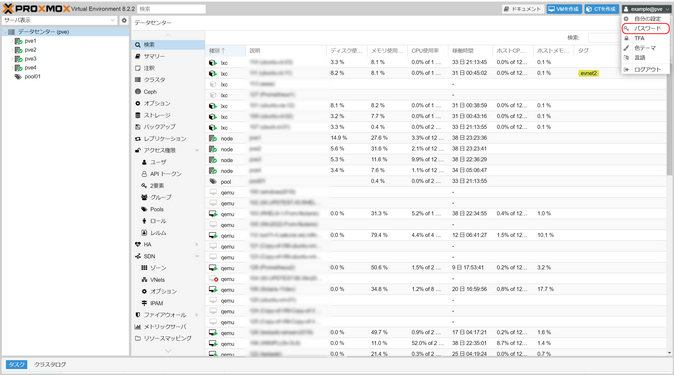
Task: Open サーバ表示 view dropdown
Action: click(x=59, y=20)
